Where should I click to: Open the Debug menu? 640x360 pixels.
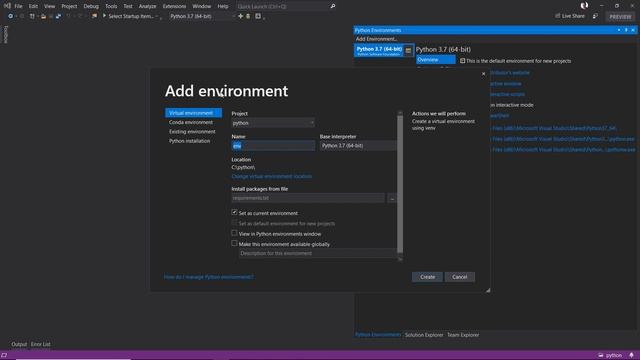[91, 6]
